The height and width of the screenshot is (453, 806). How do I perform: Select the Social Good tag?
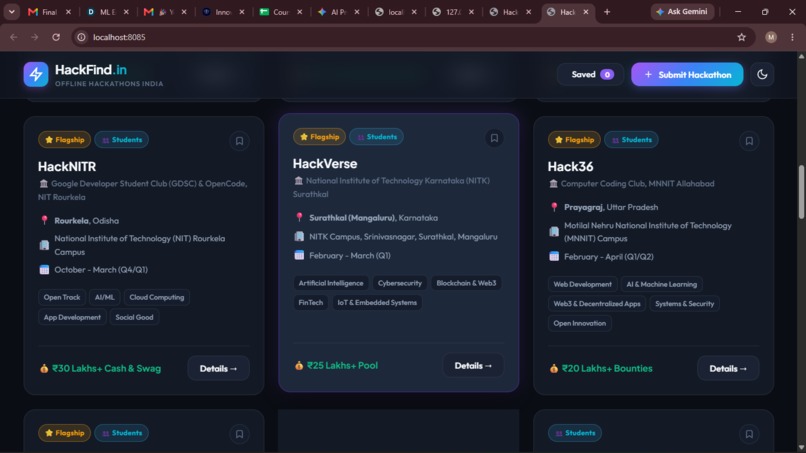pyautogui.click(x=134, y=317)
